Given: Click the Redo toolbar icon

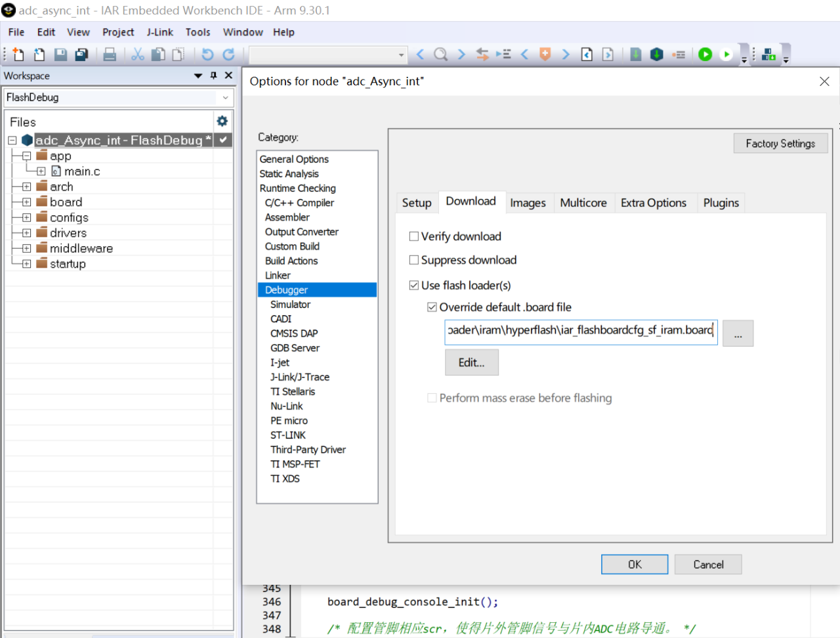Looking at the screenshot, I should [x=228, y=54].
